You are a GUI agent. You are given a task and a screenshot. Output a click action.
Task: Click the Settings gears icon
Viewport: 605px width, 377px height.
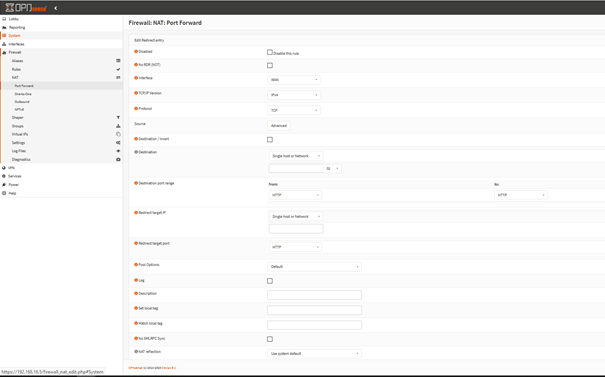pyautogui.click(x=118, y=143)
